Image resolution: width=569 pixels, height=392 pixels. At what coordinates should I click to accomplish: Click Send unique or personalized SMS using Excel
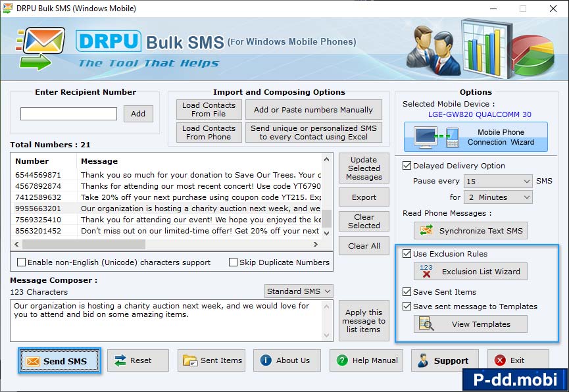tap(314, 132)
